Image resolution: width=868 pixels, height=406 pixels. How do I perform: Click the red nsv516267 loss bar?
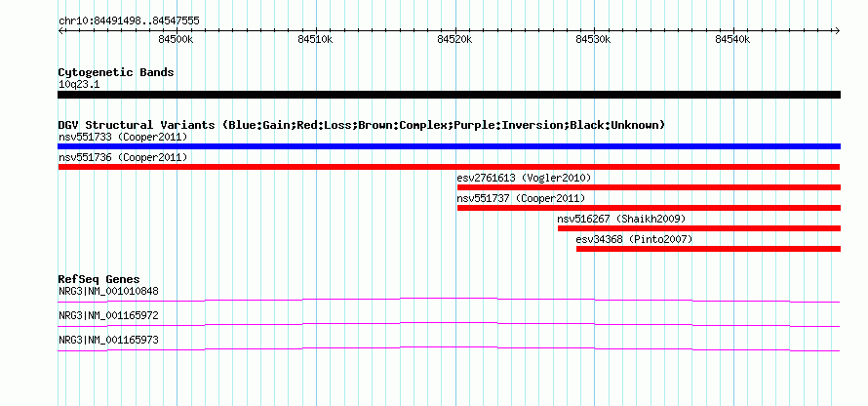699,228
